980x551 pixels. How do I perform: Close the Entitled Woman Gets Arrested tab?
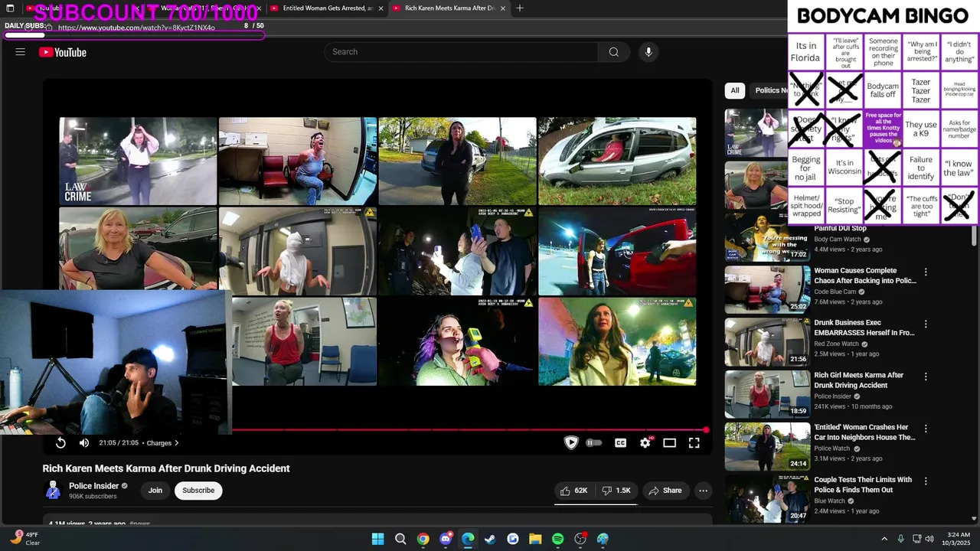tap(381, 8)
